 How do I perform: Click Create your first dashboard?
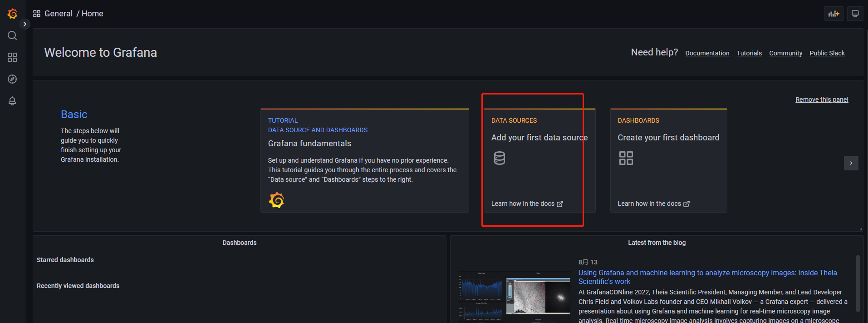pyautogui.click(x=668, y=138)
